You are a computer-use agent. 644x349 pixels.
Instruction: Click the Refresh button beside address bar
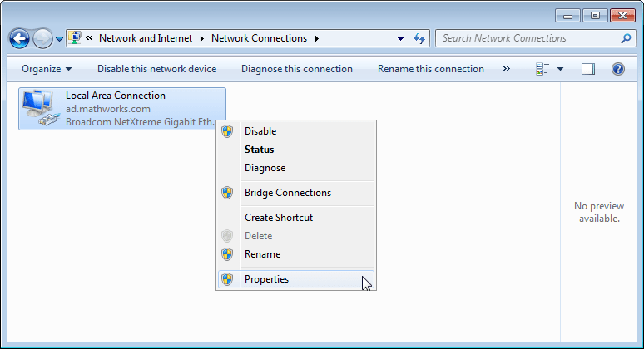pos(420,38)
